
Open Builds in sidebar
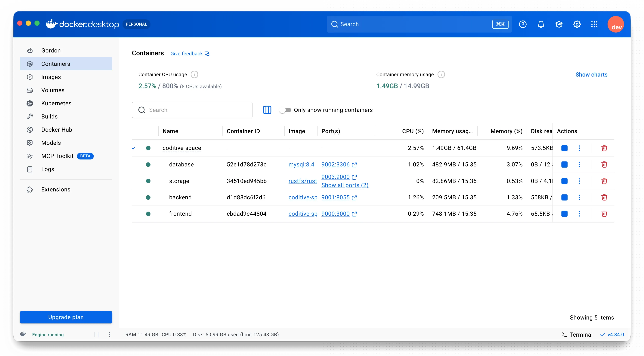point(66,116)
